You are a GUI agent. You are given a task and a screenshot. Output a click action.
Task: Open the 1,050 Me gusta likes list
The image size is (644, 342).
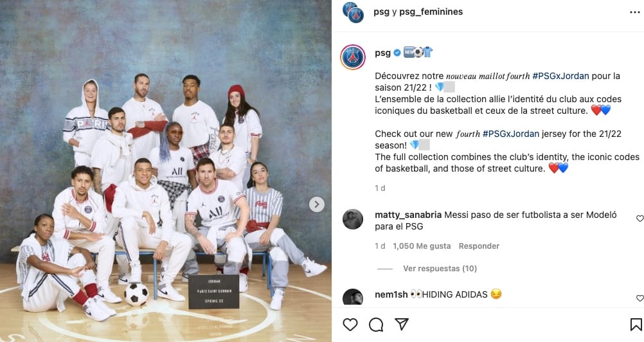pos(422,246)
